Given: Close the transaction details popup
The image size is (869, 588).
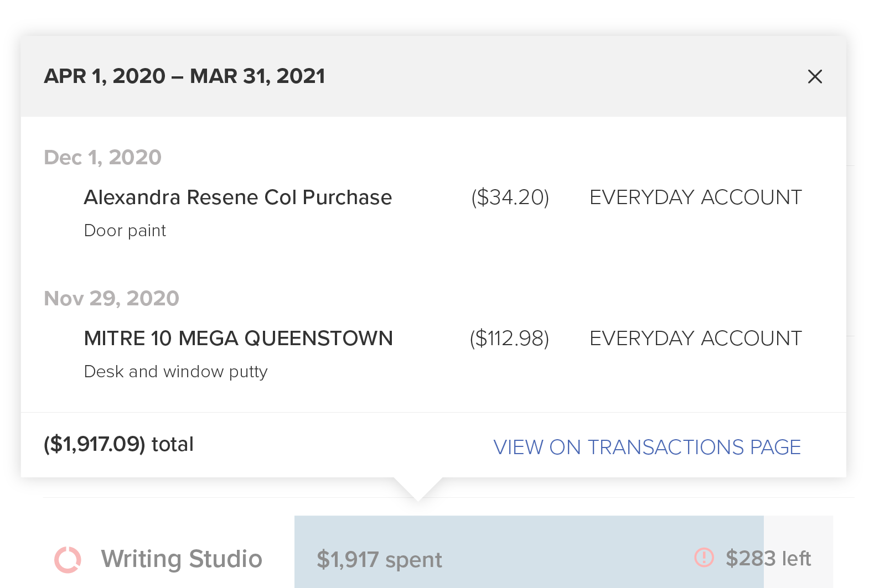Looking at the screenshot, I should tap(815, 77).
